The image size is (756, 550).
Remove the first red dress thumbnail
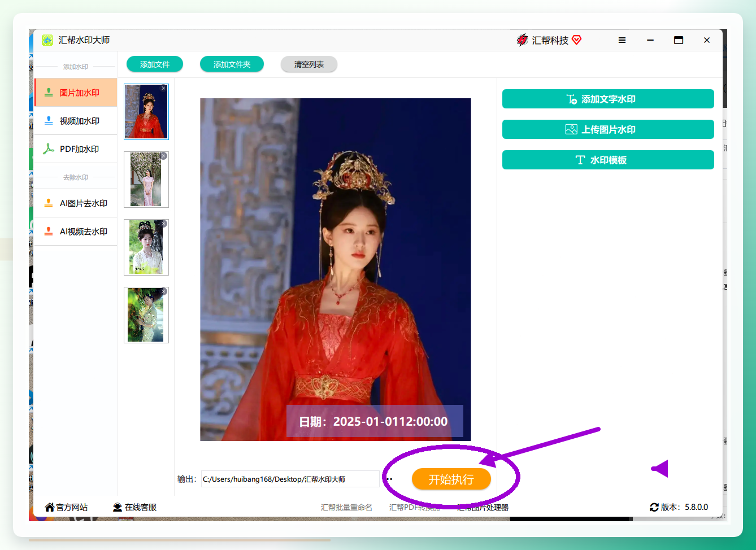164,88
